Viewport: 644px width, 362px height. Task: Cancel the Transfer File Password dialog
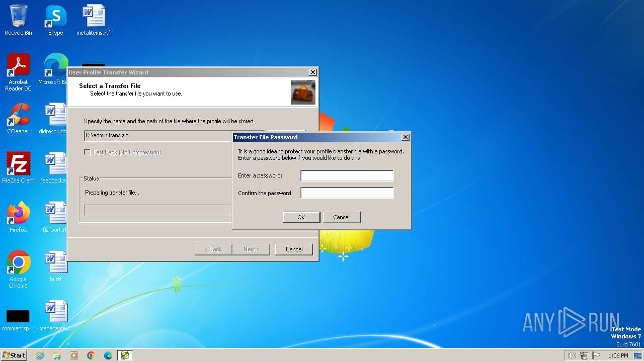[x=341, y=217]
